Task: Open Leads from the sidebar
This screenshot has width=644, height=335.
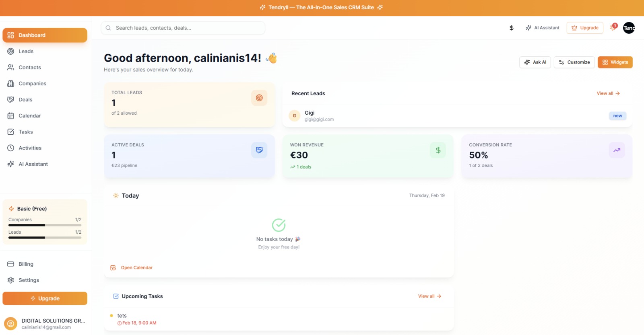Action: [26, 51]
